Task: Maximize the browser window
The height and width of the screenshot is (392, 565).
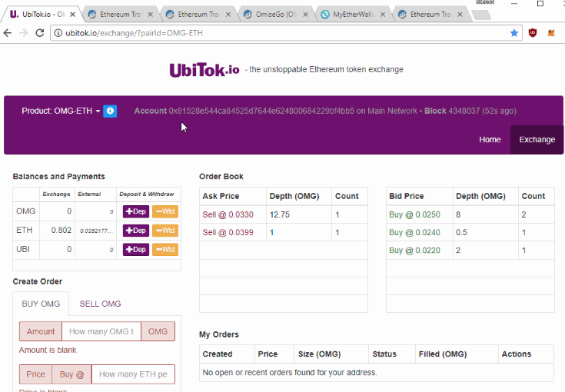Action: 540,4
